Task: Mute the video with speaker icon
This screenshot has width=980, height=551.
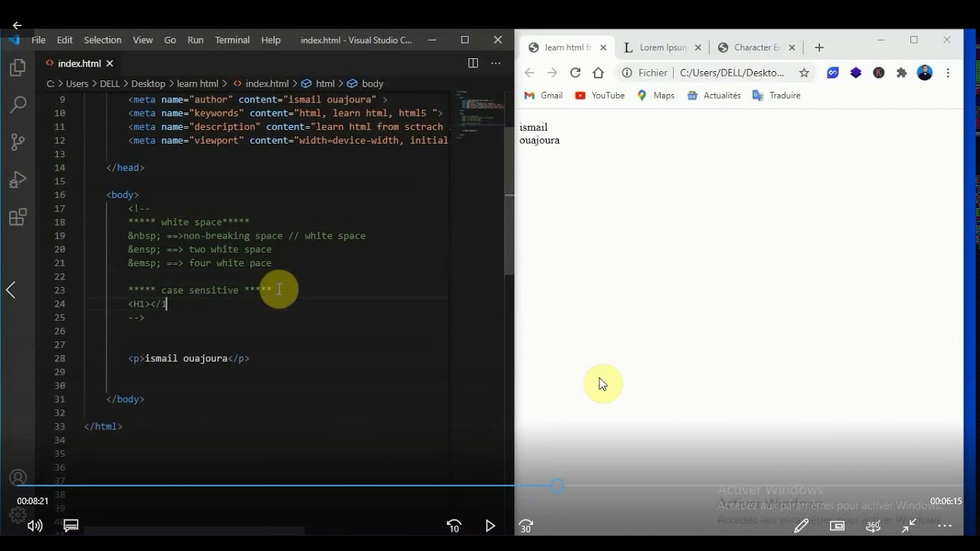Action: 34,526
